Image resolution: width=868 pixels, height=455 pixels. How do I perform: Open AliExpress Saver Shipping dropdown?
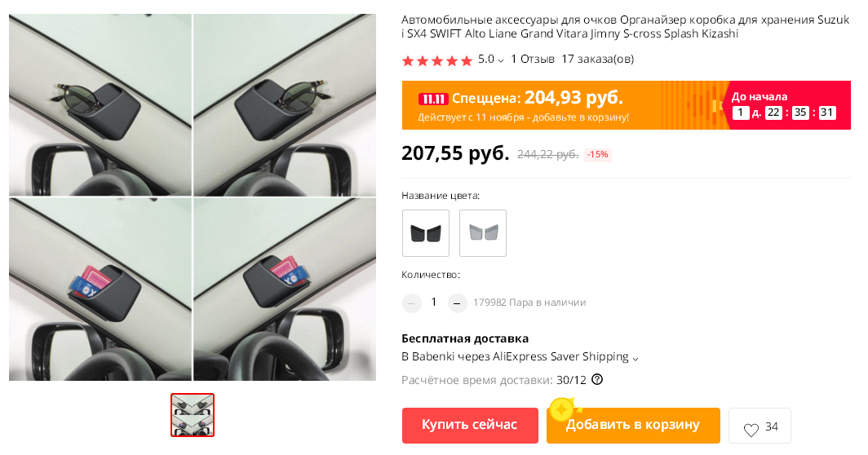[635, 359]
